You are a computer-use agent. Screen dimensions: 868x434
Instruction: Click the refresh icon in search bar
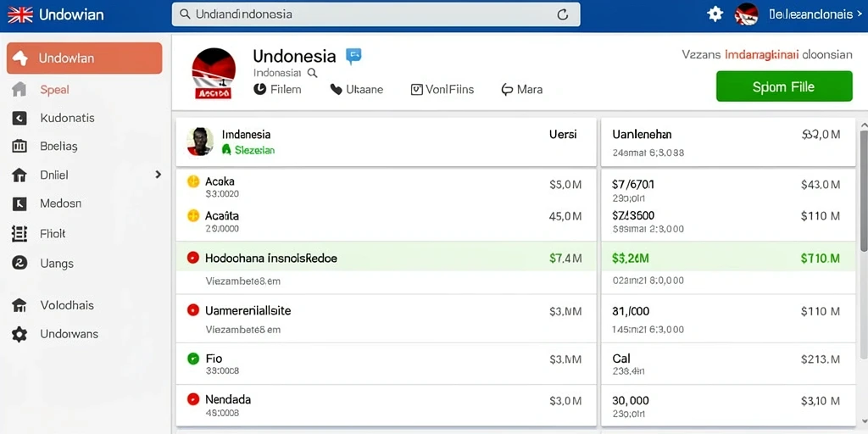click(563, 15)
